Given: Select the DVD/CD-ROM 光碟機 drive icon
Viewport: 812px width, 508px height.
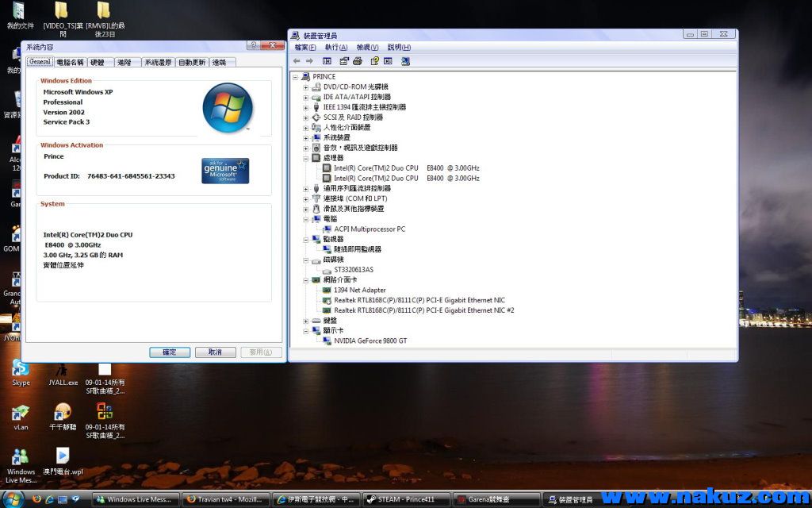Looking at the screenshot, I should pyautogui.click(x=316, y=87).
